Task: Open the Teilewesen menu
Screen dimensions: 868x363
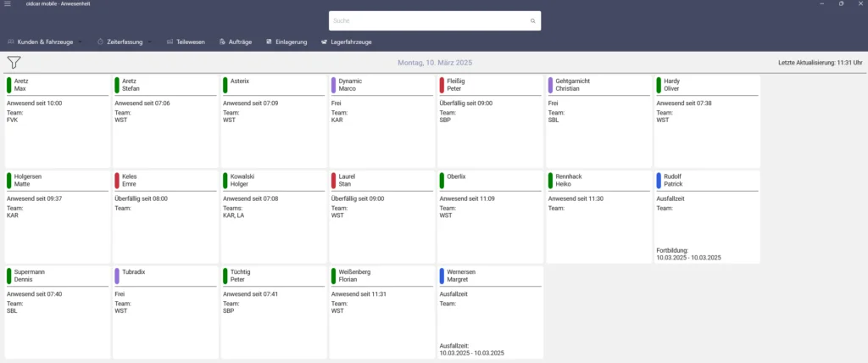Action: [186, 42]
